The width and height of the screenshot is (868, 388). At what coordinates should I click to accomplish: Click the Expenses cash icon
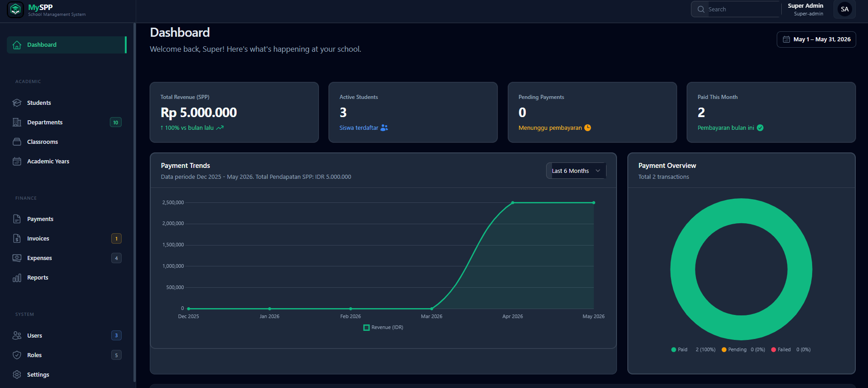tap(17, 258)
